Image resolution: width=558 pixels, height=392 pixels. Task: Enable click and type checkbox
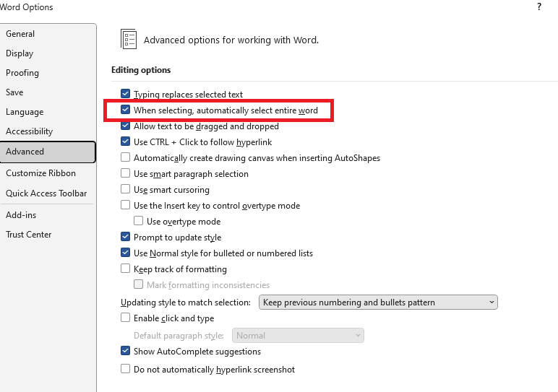[126, 318]
